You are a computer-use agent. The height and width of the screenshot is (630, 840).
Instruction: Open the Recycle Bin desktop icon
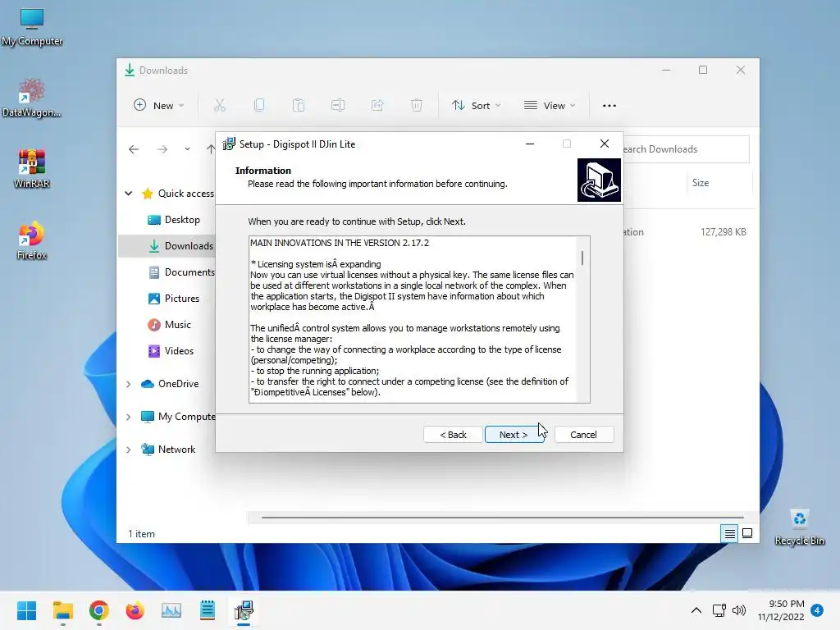[x=800, y=527]
